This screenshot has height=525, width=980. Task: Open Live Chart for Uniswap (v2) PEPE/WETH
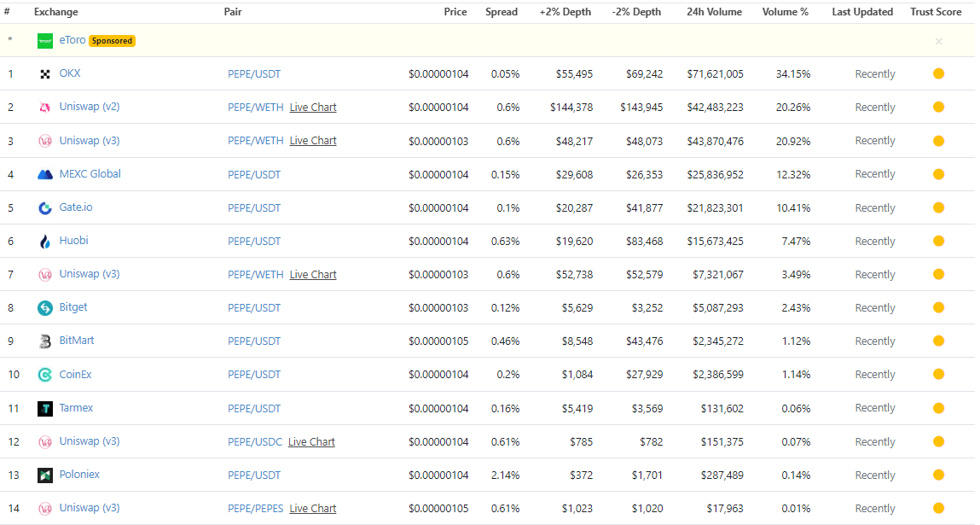coord(313,108)
